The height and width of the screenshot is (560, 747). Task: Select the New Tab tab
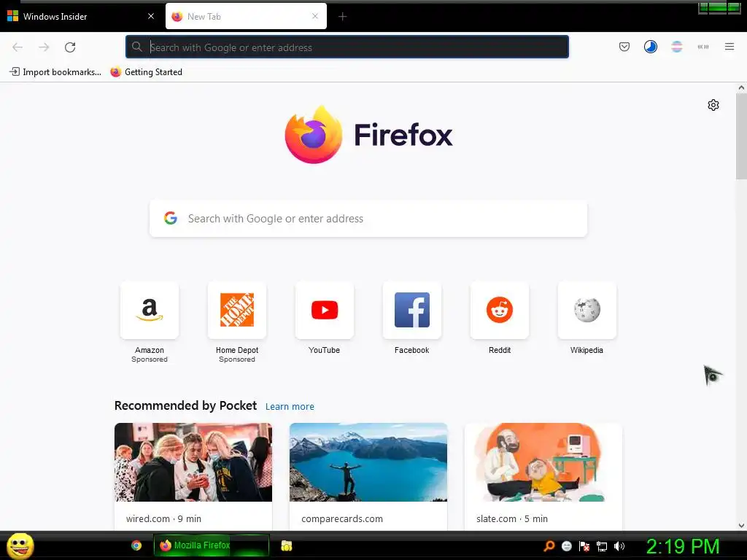246,16
